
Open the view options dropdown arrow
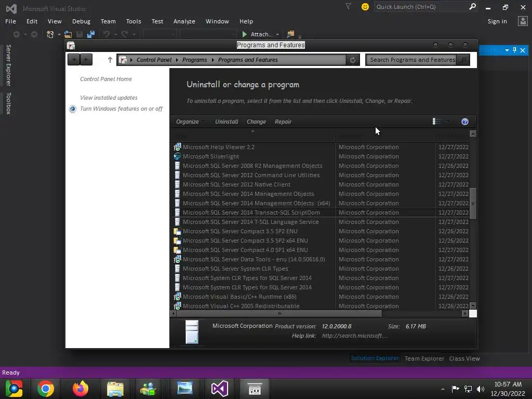448,122
